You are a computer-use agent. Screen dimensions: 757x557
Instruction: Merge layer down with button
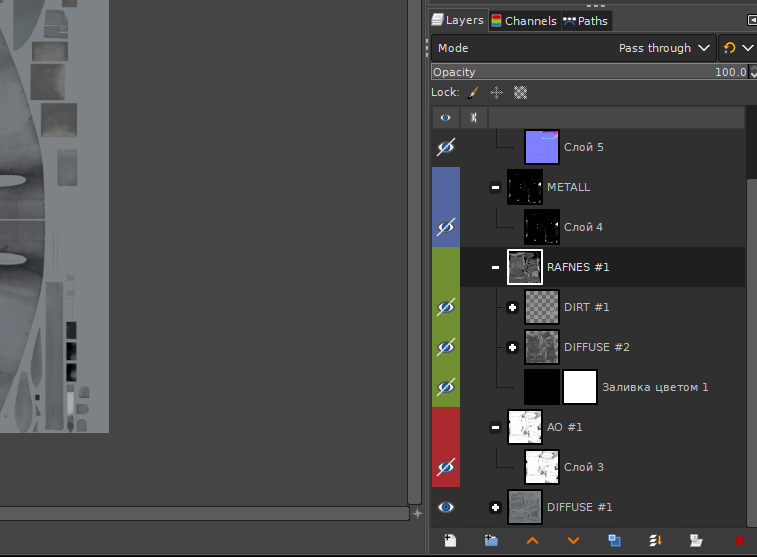[x=655, y=541]
